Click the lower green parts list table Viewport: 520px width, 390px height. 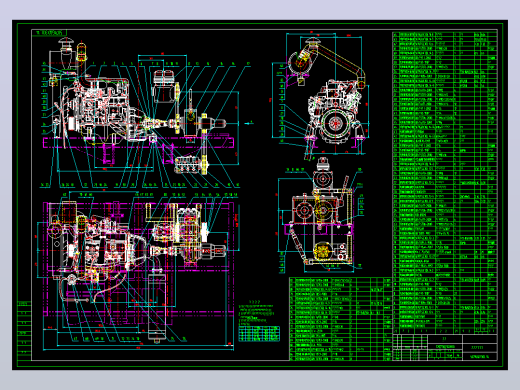[x=341, y=319]
